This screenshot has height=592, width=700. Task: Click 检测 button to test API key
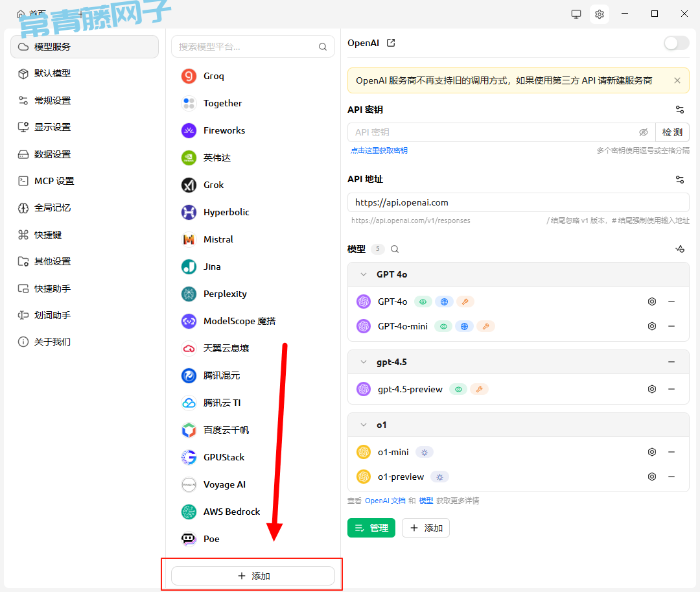[x=672, y=132]
